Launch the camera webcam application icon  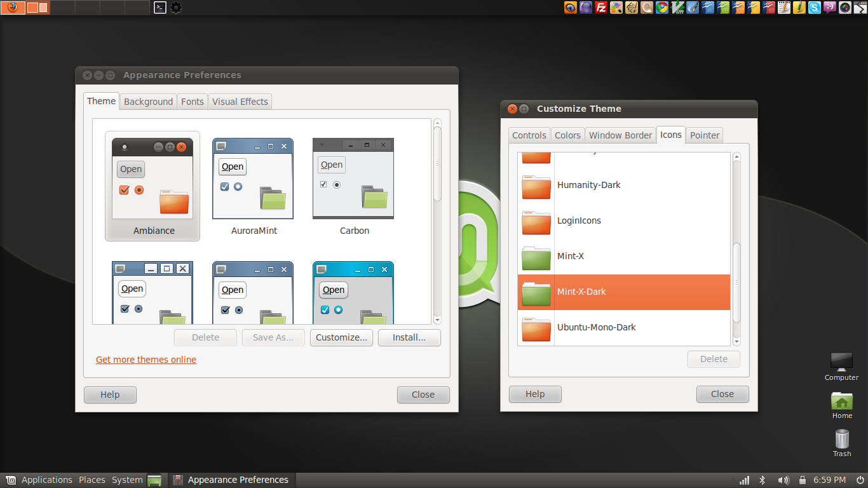845,8
